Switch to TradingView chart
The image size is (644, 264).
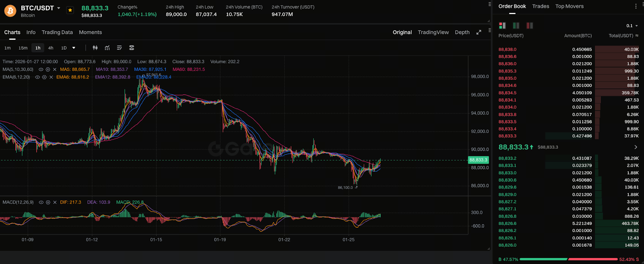coord(433,32)
